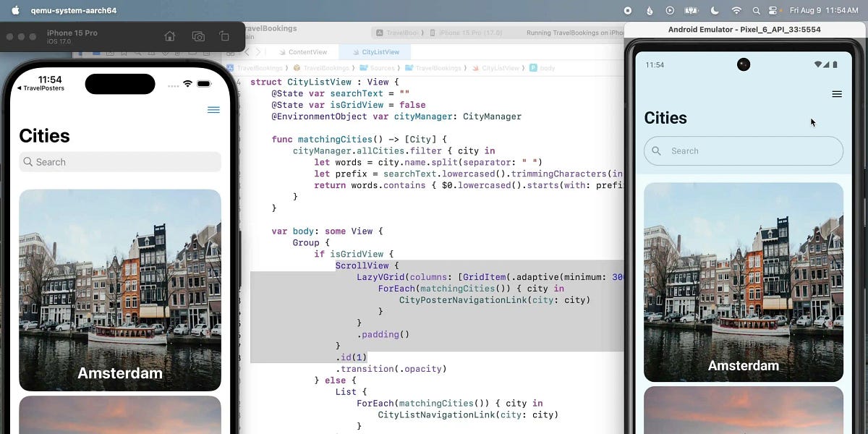The image size is (868, 434).
Task: Take a screenshot with the Simulator camera icon
Action: tap(198, 36)
